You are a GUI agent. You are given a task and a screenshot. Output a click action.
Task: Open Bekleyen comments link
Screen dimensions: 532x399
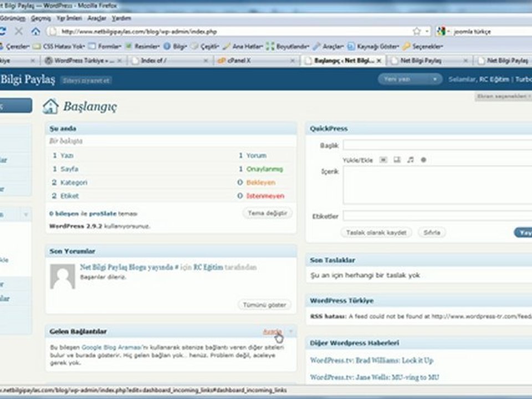[x=260, y=182]
